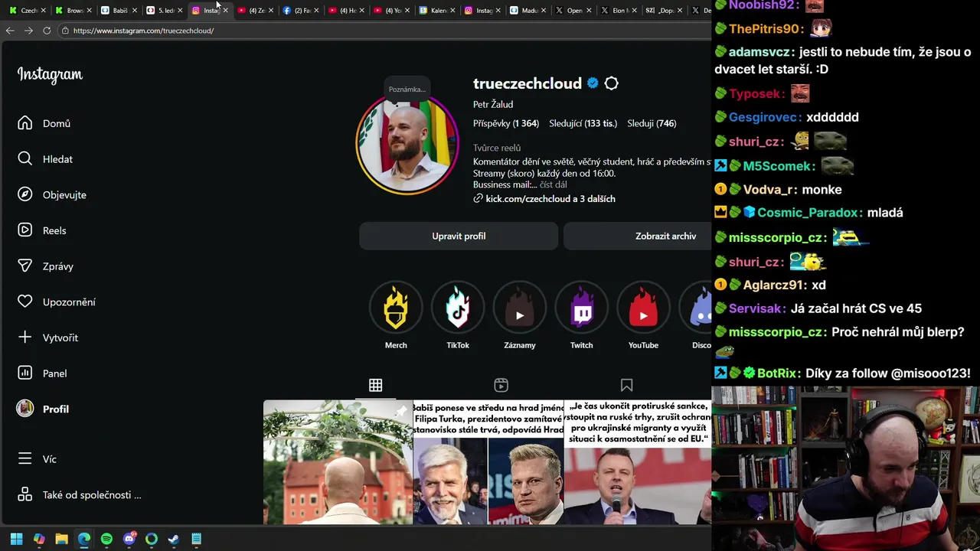
Task: Click the name Petr Žalud
Action: [x=493, y=104]
